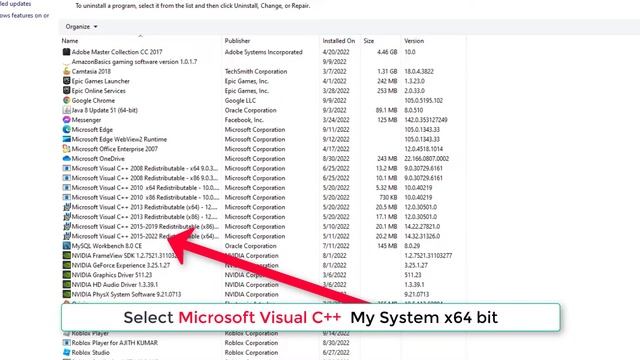This screenshot has height=360, width=640.
Task: Click icon of Visual C++ 2010 x86 Redistributable
Action: tap(67, 197)
